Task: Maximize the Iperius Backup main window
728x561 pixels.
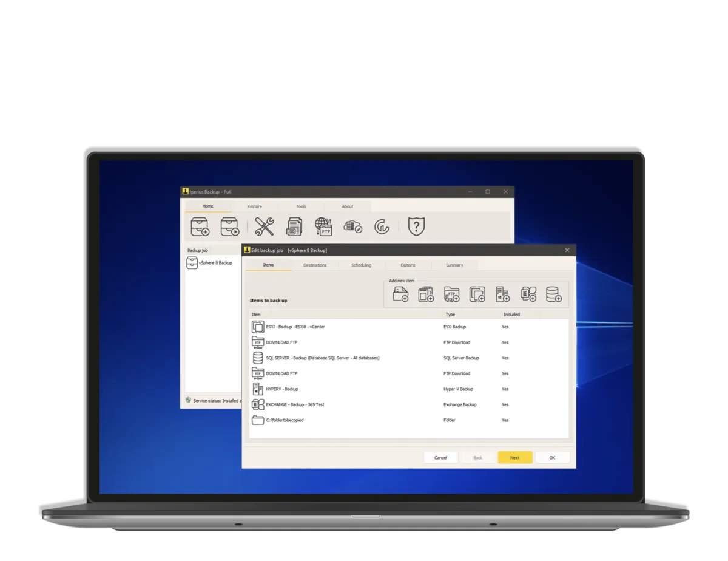Action: tap(488, 192)
